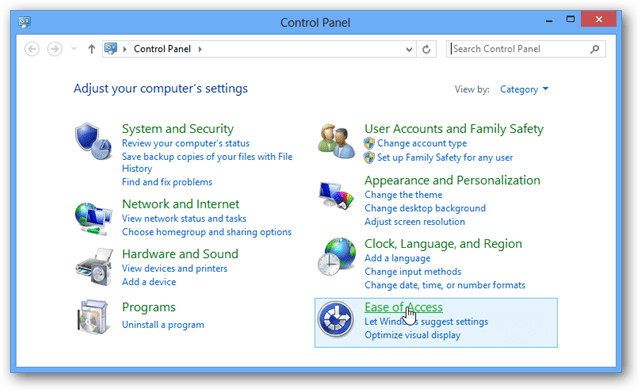Click Choose homegroup and sharing options
Viewport: 640px width, 391px height.
pos(207,232)
